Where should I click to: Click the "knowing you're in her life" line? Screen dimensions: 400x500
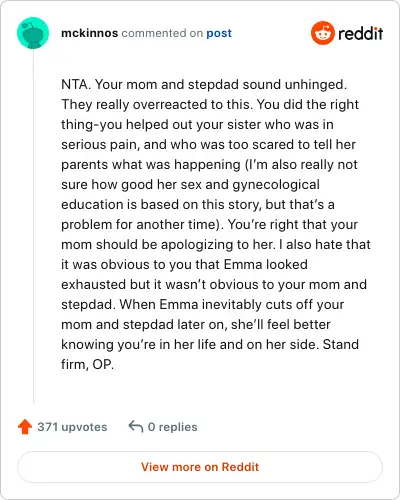click(x=210, y=344)
